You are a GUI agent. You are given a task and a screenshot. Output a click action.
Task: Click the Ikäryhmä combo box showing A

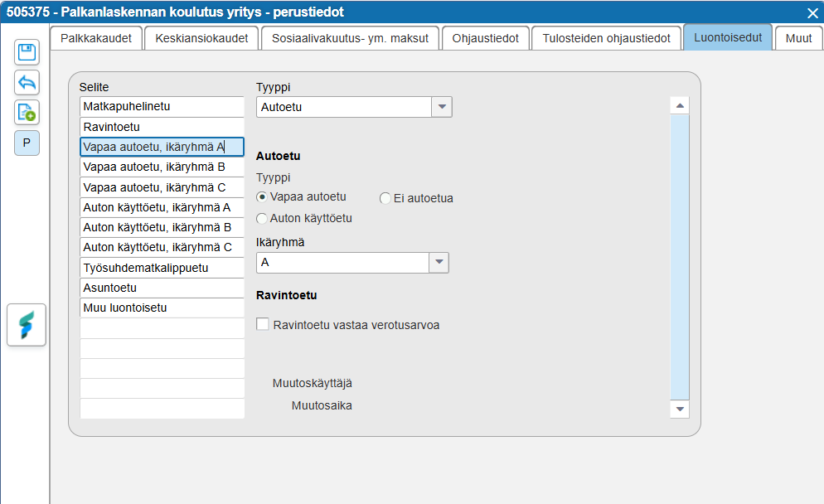click(x=352, y=262)
